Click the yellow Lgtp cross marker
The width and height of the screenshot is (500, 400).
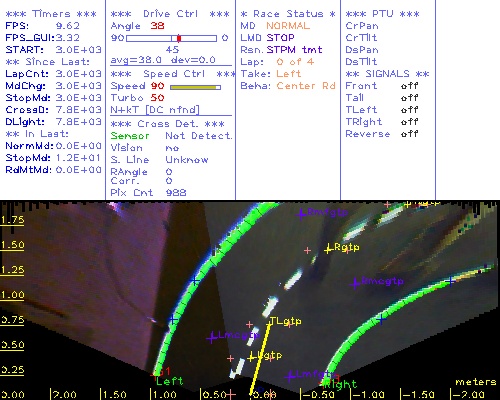coord(251,358)
